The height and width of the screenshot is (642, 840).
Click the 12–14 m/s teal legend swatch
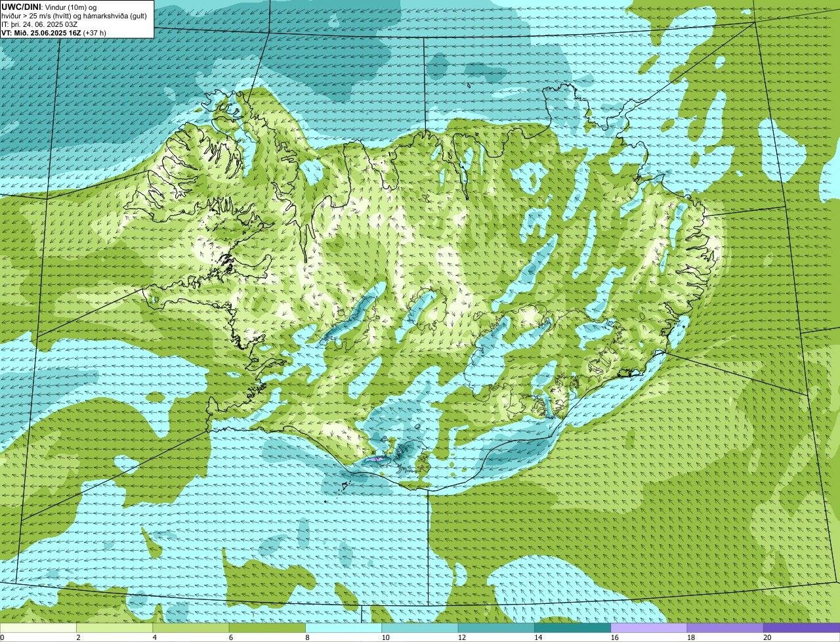tap(496, 628)
